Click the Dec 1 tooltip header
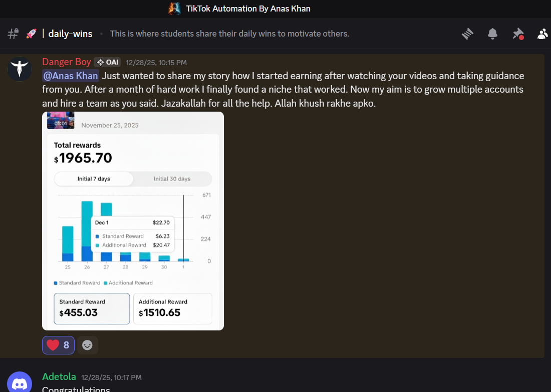 tap(102, 223)
